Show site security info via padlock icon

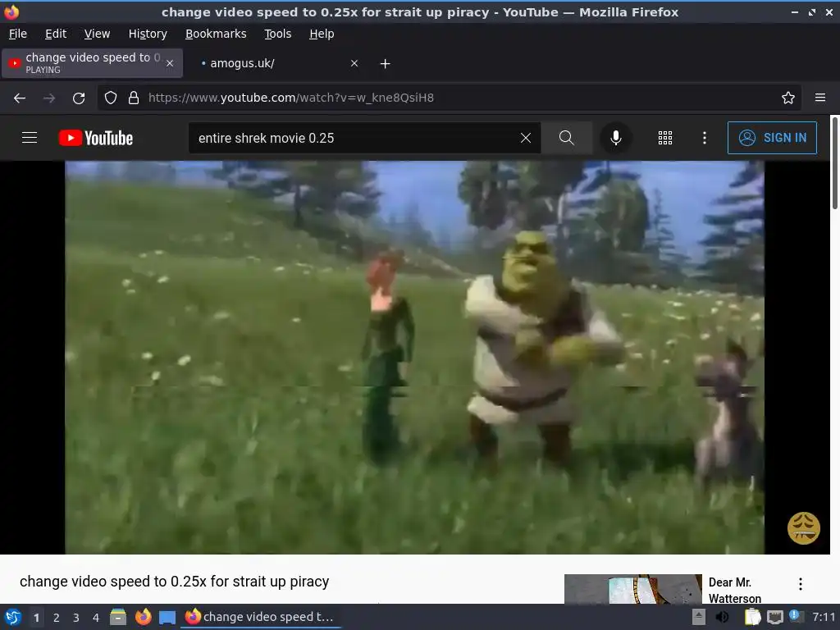(134, 98)
